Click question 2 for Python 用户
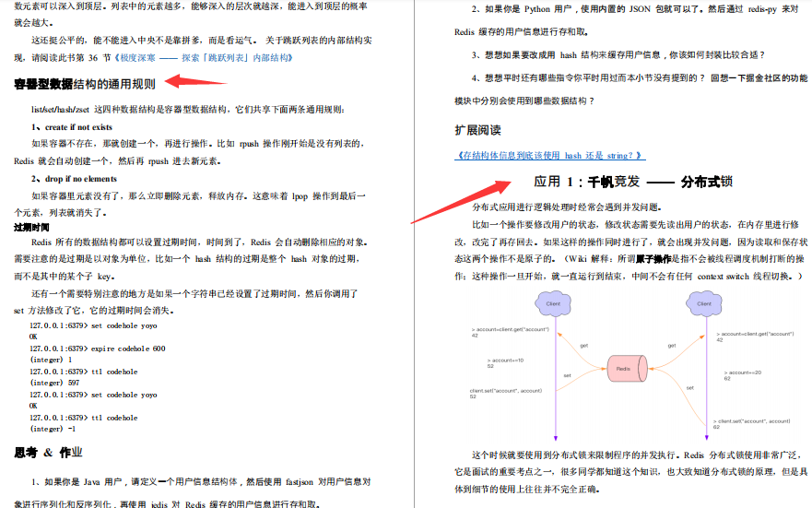 [x=626, y=20]
